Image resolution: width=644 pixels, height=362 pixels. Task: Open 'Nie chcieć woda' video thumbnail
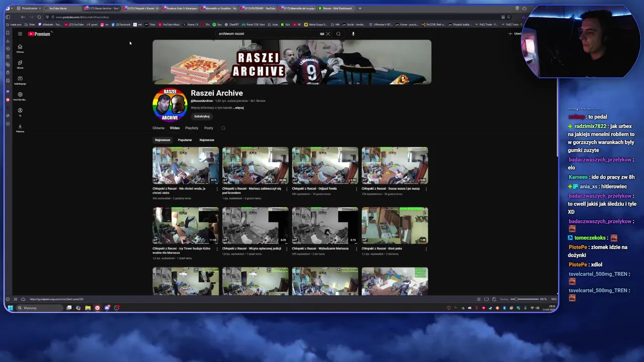tap(186, 165)
